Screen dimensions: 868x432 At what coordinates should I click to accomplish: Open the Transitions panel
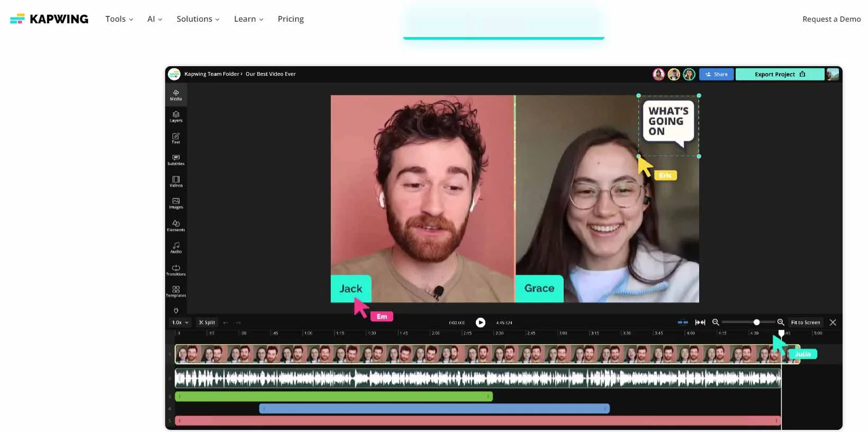[x=176, y=270]
